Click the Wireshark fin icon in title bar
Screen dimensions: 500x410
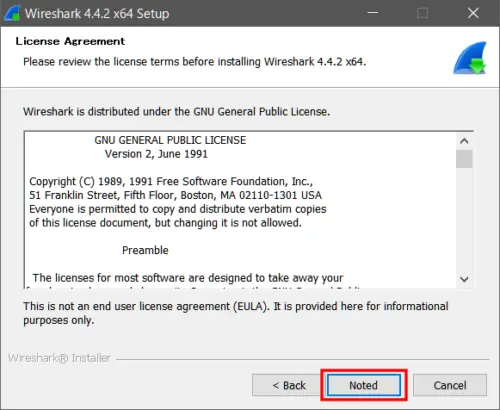click(x=12, y=13)
